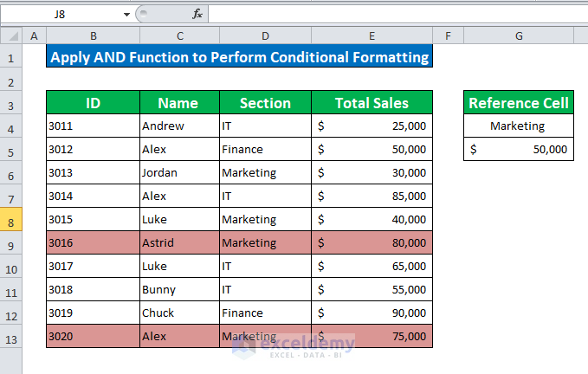Select the cell showing 85,000 sales
588x374 pixels.
(x=372, y=196)
